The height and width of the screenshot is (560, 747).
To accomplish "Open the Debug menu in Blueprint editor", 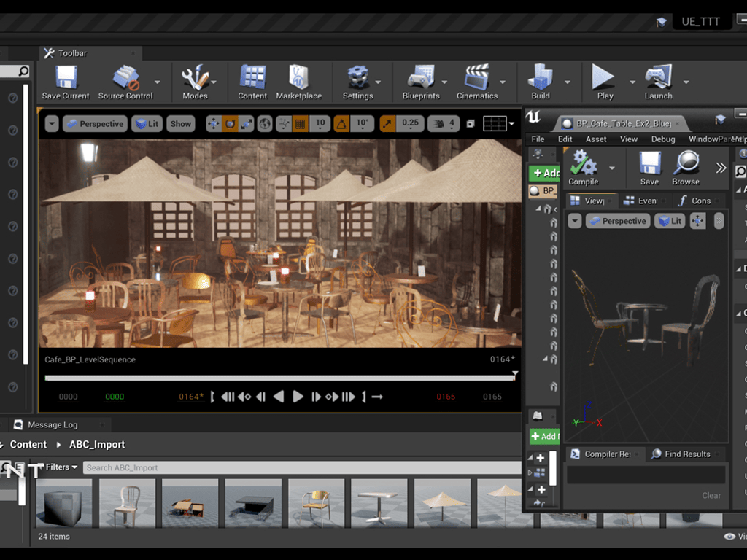I will click(663, 139).
